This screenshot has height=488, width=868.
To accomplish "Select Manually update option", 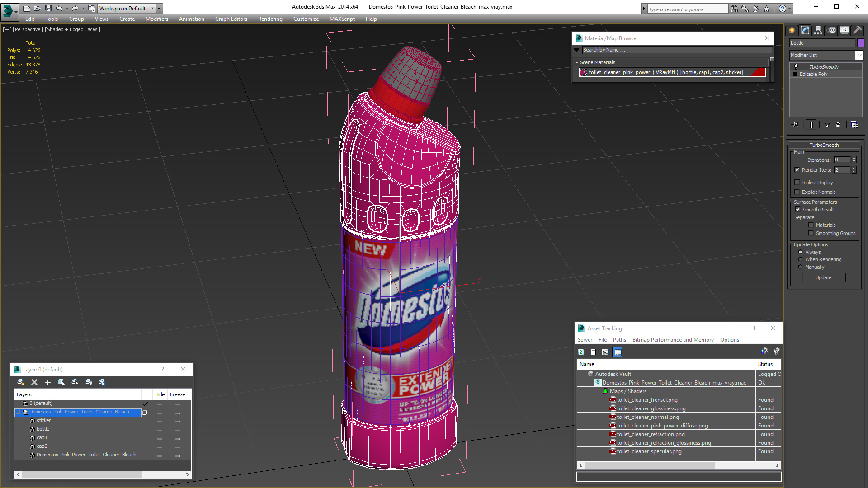I will (x=800, y=267).
